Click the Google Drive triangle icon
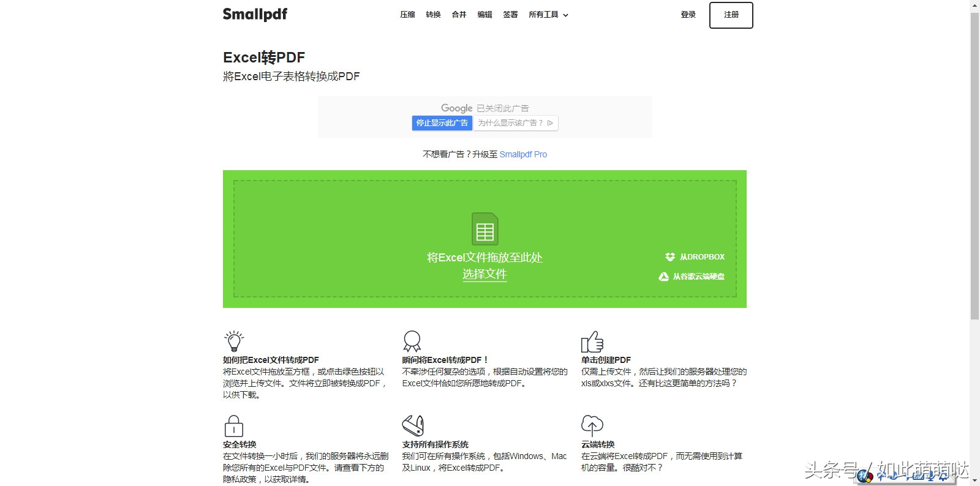 click(x=663, y=277)
